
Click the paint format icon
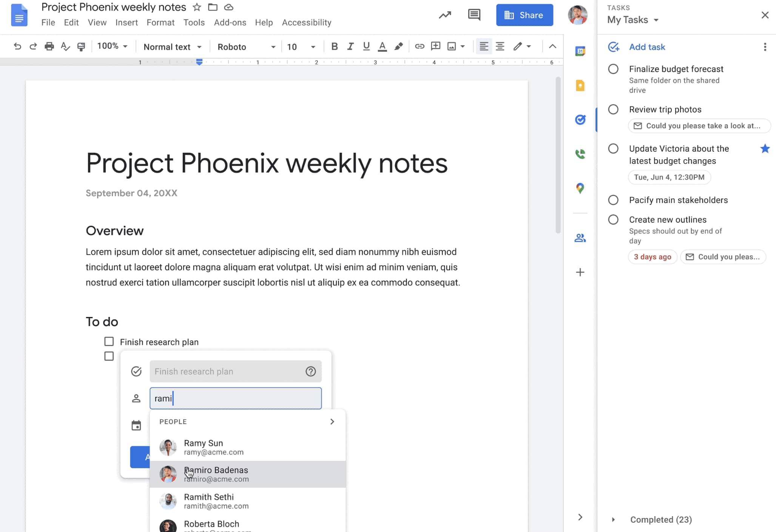coord(81,46)
